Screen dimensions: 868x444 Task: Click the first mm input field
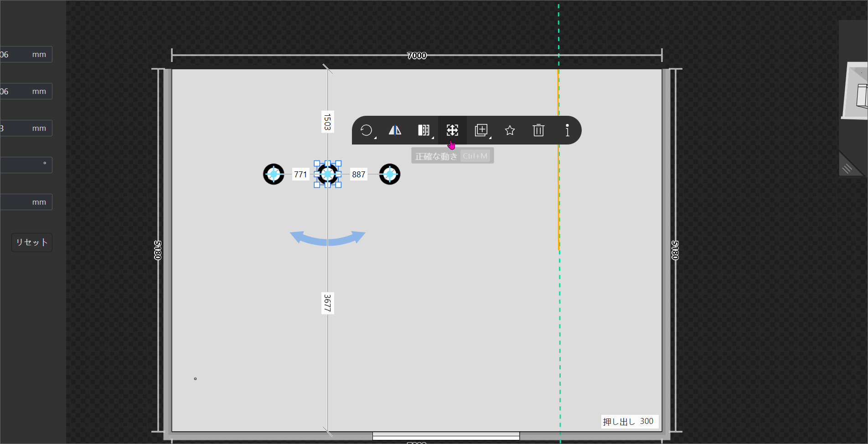click(26, 54)
